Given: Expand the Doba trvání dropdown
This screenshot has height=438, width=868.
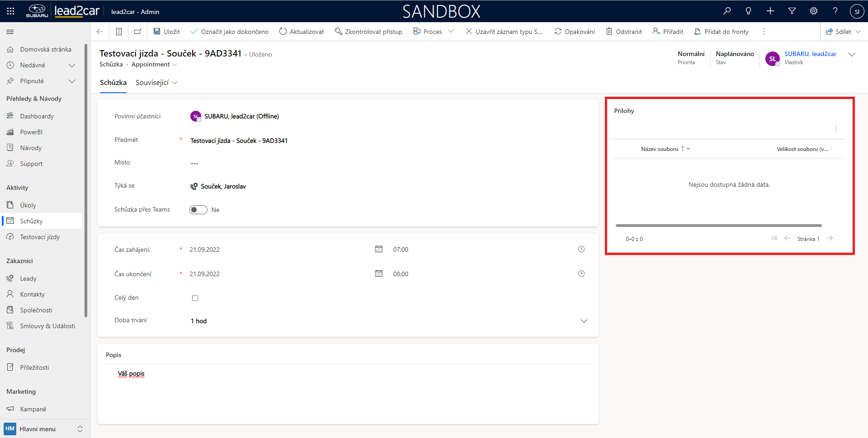Looking at the screenshot, I should 584,321.
